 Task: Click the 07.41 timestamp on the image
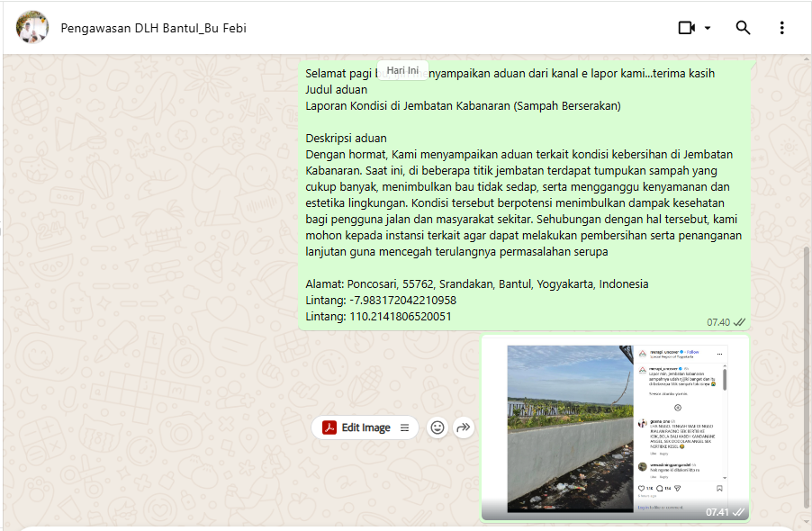click(717, 511)
